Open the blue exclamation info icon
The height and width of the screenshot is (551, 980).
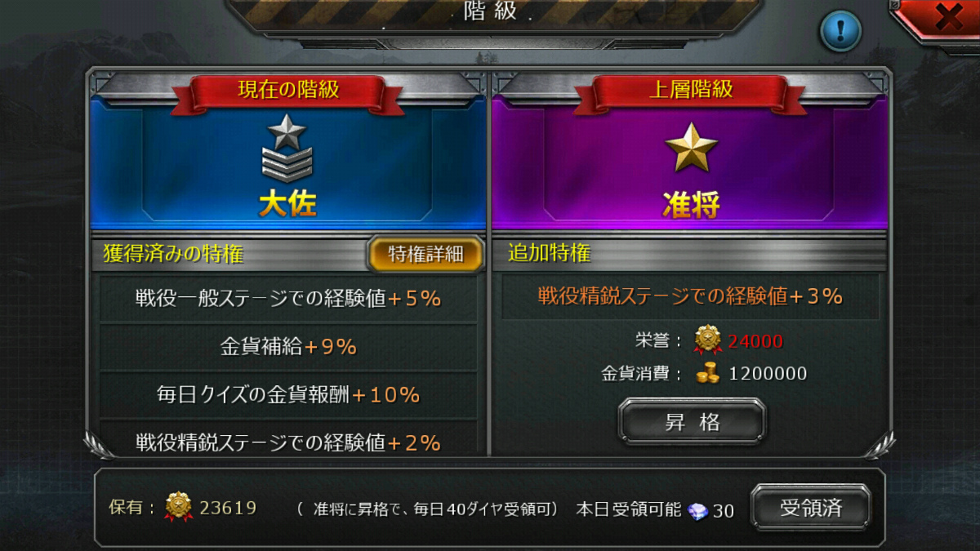(x=841, y=31)
